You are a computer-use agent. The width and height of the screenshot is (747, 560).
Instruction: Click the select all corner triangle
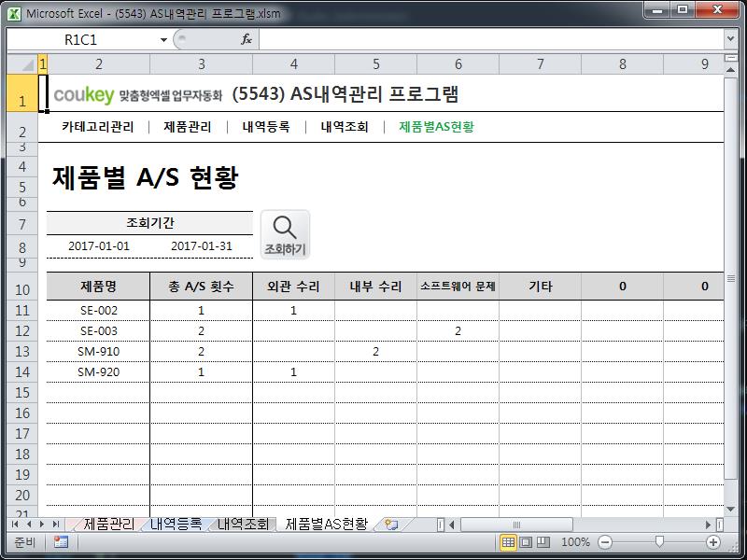point(22,63)
